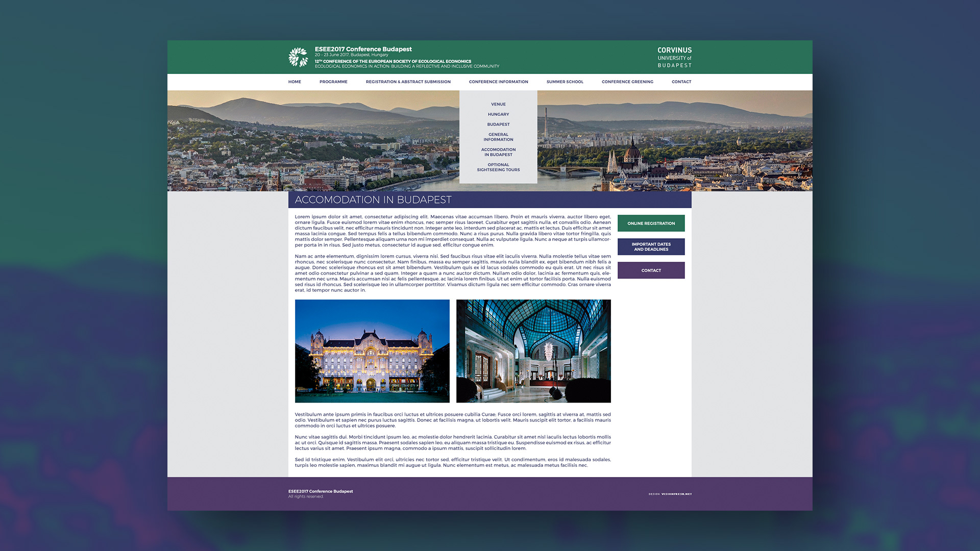Open General Information submenu entry

tap(498, 137)
